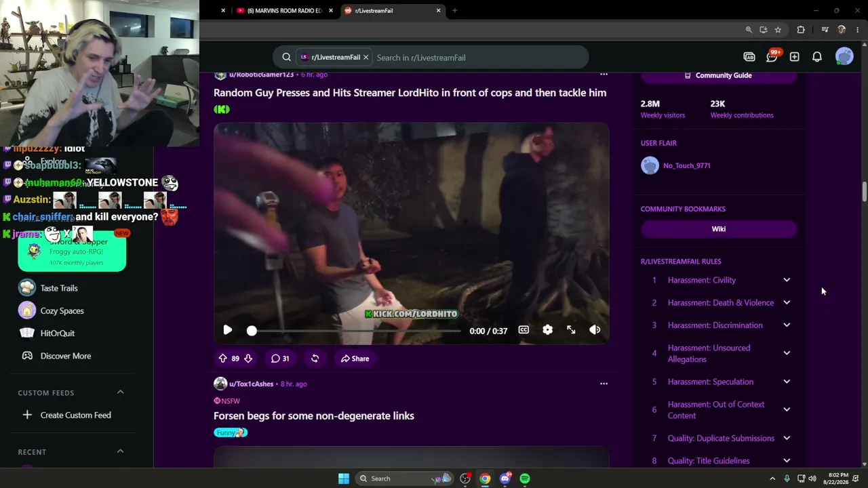Open the Reddit user avatar menu

click(844, 57)
